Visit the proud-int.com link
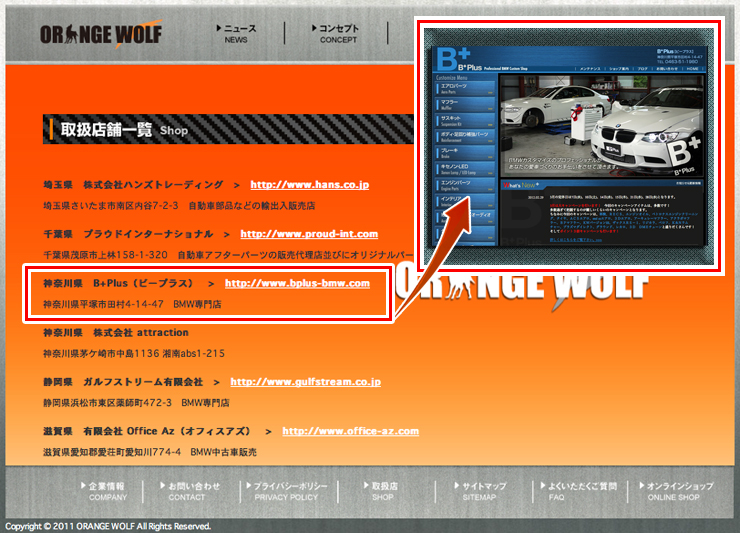This screenshot has height=533, width=740. click(309, 234)
